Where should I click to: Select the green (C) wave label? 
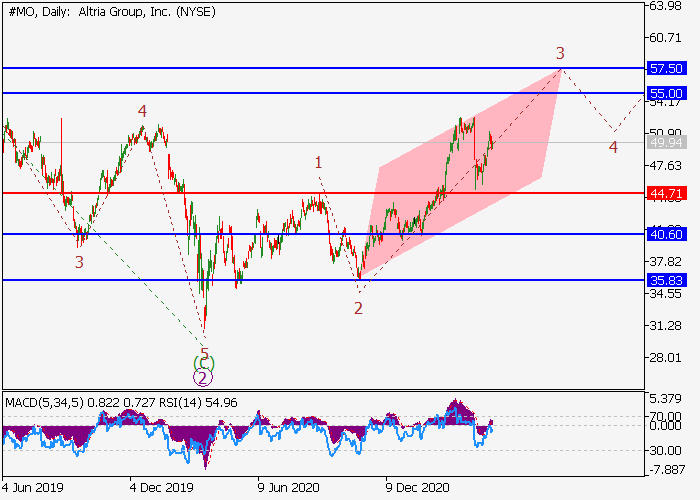pyautogui.click(x=204, y=363)
